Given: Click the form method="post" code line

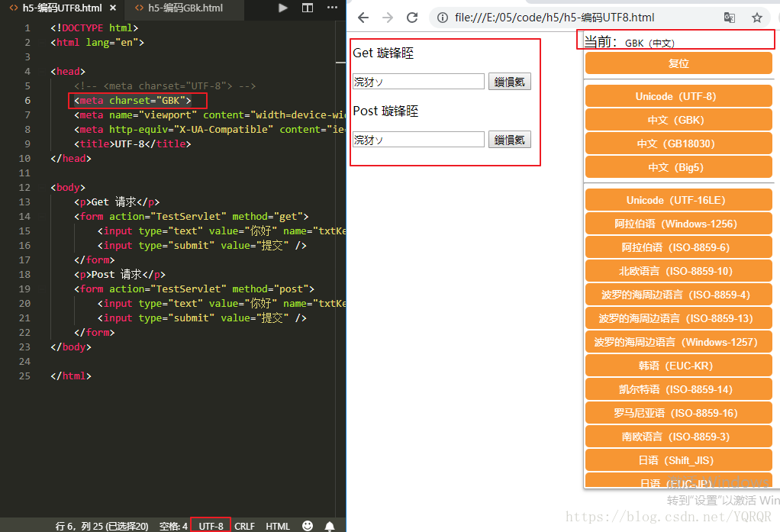Looking at the screenshot, I should point(194,289).
